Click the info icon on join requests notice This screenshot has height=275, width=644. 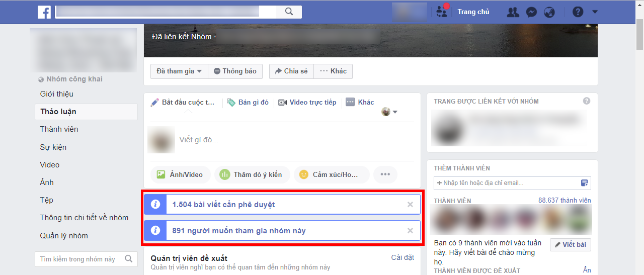[155, 231]
